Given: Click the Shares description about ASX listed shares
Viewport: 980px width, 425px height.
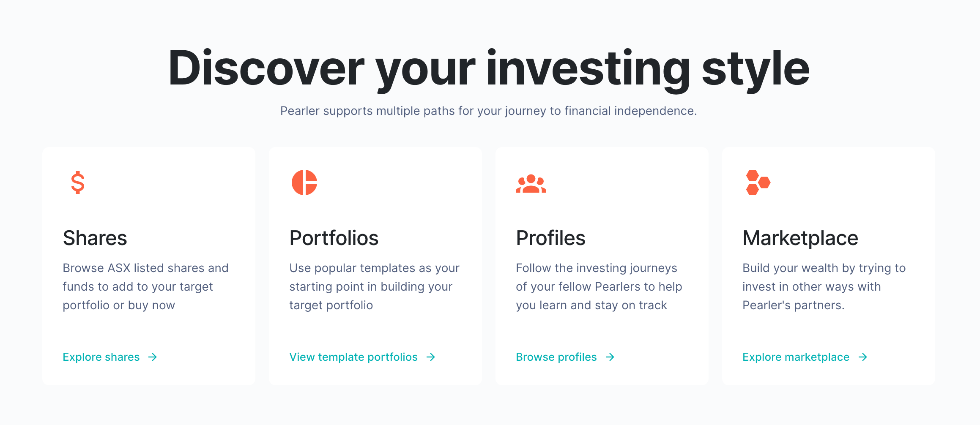Looking at the screenshot, I should pos(145,286).
